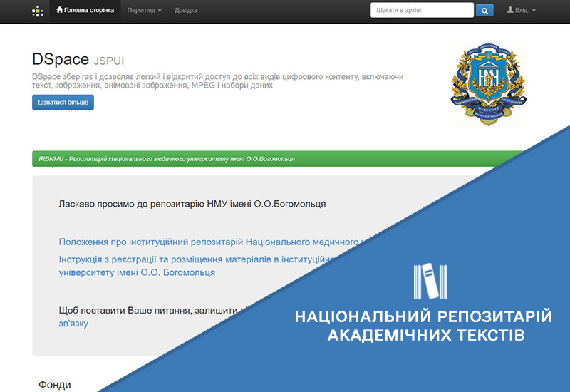The image size is (570, 392).
Task: Click the university coat of arms logo
Action: point(489,85)
